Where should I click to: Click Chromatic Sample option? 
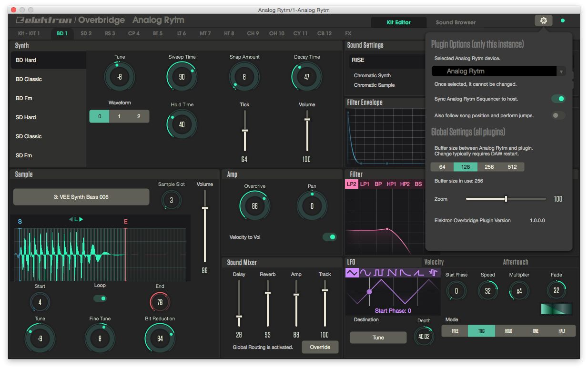[x=374, y=85]
